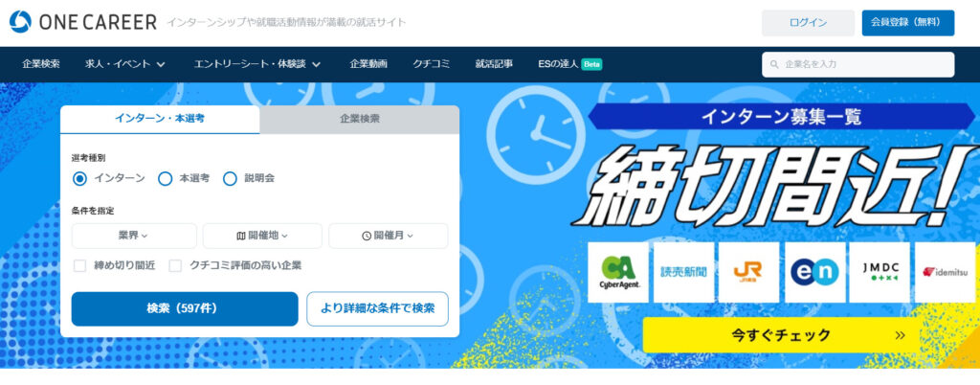Viewport: 980px width, 385px height.
Task: Click the 会員登録（無料） button
Action: pos(908,23)
